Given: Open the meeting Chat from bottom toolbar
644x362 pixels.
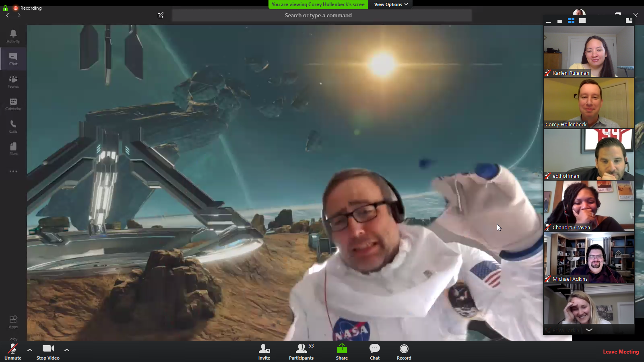Looking at the screenshot, I should click(x=374, y=352).
